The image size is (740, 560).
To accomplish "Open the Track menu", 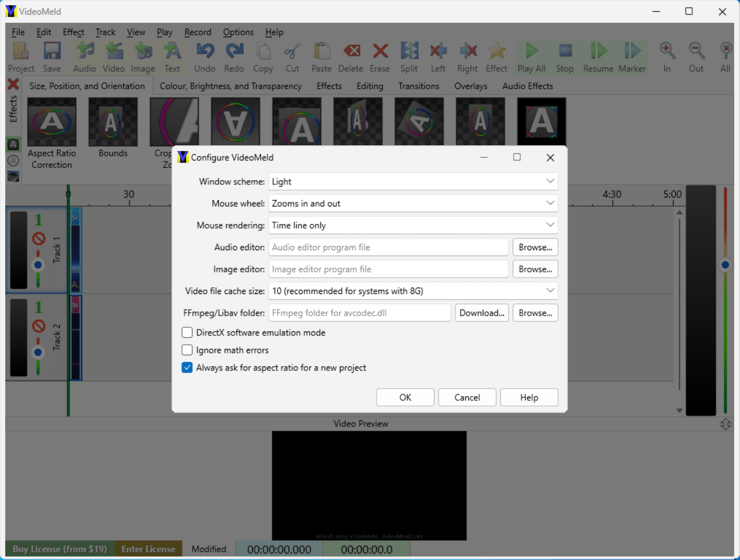I will coord(106,32).
